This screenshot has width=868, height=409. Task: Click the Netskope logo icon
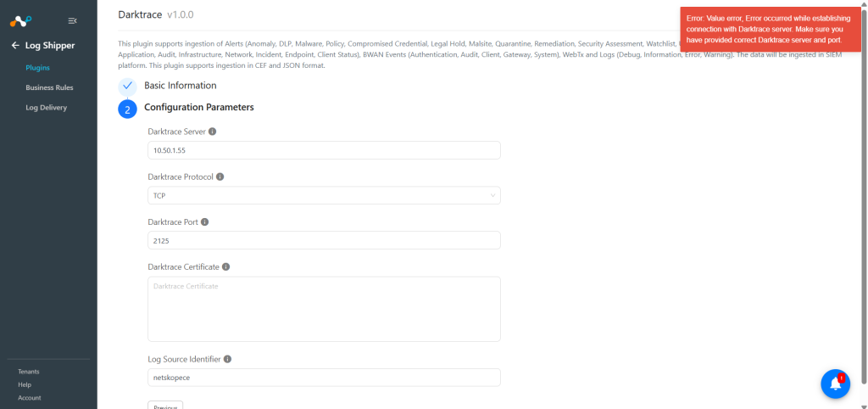pyautogui.click(x=21, y=21)
